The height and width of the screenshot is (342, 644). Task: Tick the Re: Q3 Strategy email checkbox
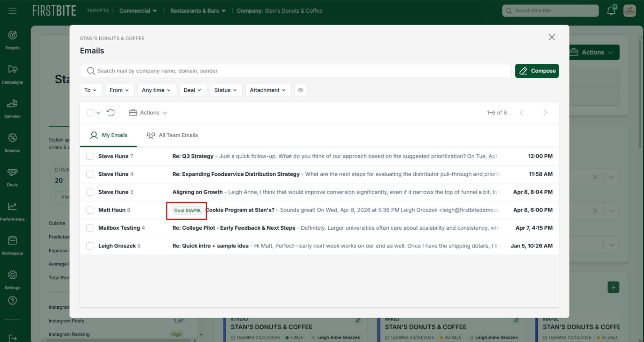pyautogui.click(x=90, y=156)
